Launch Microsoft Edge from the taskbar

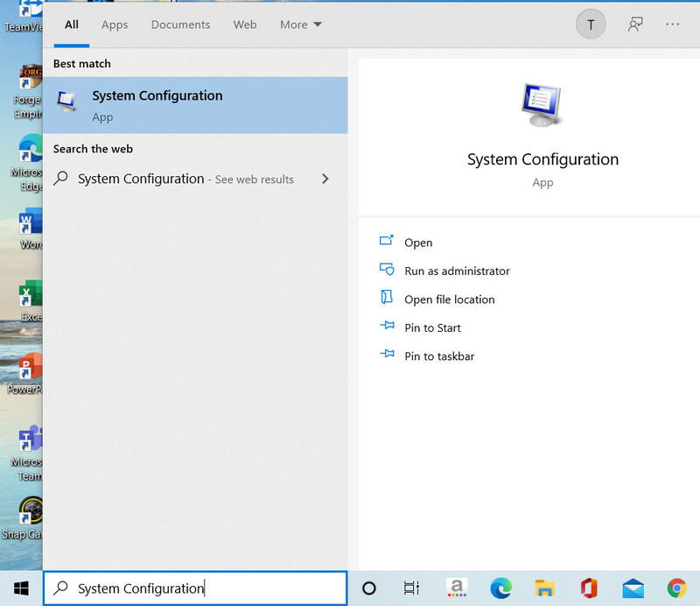[x=500, y=588]
